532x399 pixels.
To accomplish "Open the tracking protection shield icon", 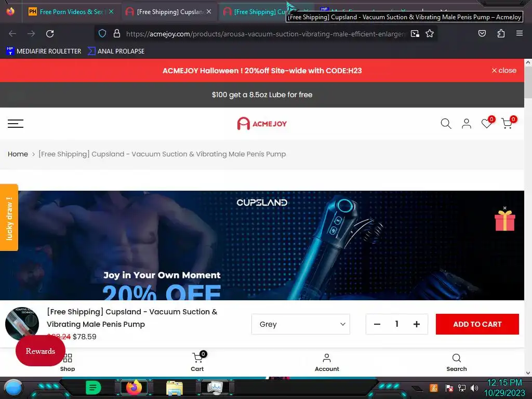I will tap(102, 33).
